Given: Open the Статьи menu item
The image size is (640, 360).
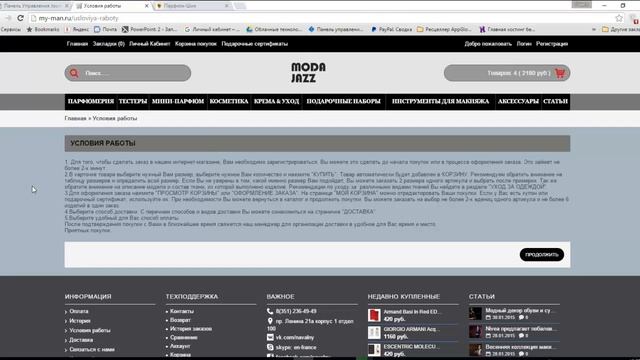Looking at the screenshot, I should coord(556,102).
